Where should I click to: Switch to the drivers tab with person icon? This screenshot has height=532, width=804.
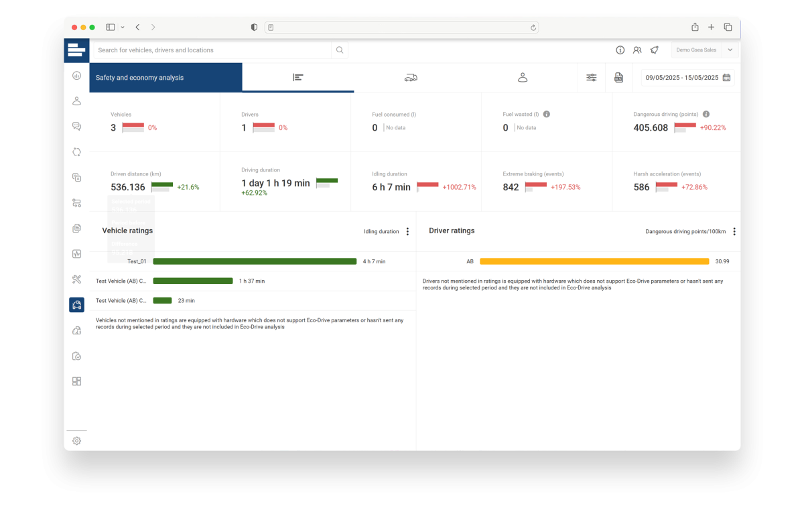click(523, 78)
